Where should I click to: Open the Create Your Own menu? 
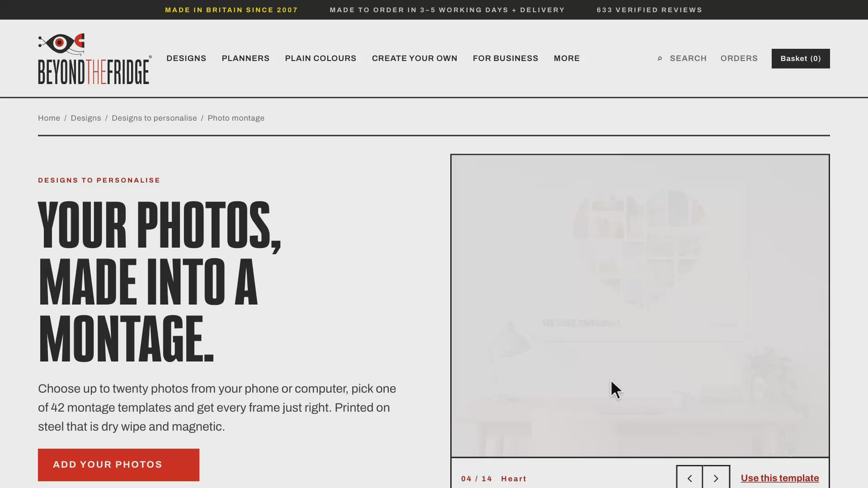(414, 59)
